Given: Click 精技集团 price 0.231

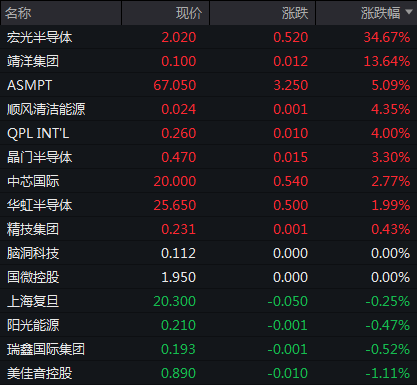Looking at the screenshot, I should tap(179, 229).
